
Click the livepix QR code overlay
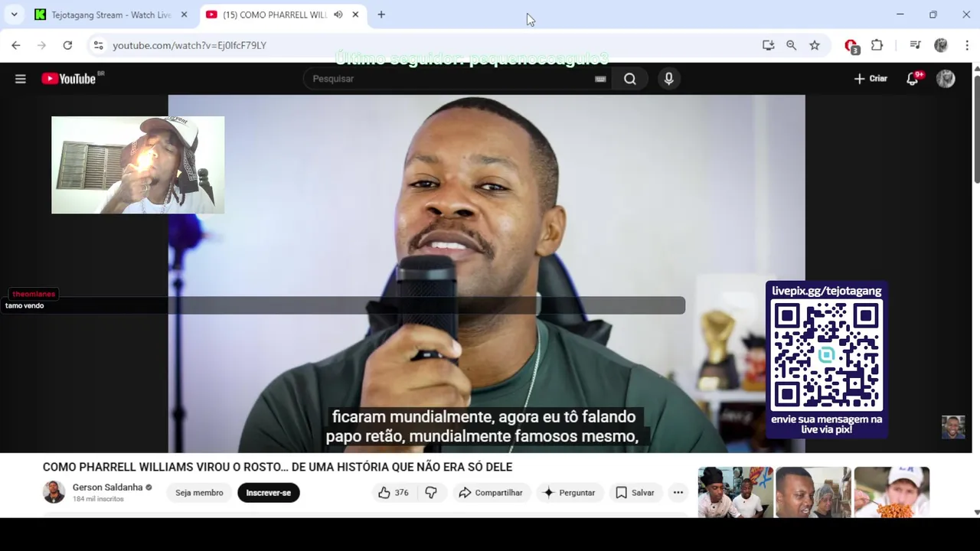click(x=827, y=357)
